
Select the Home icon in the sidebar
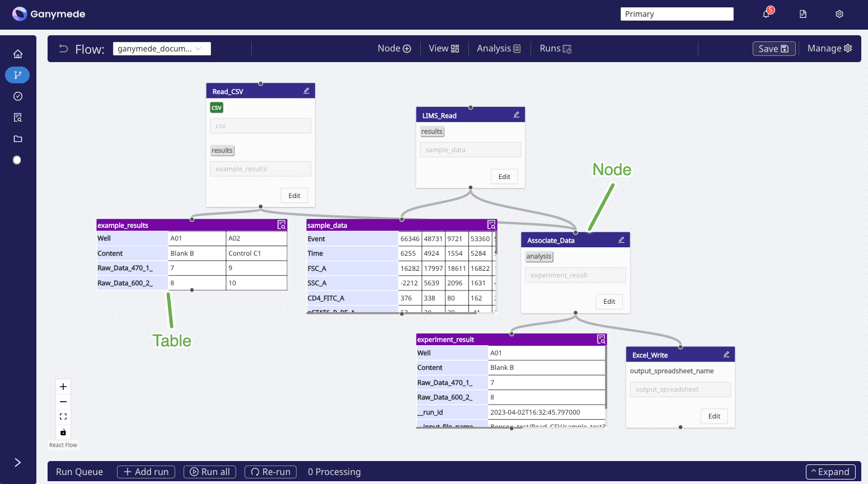point(17,53)
